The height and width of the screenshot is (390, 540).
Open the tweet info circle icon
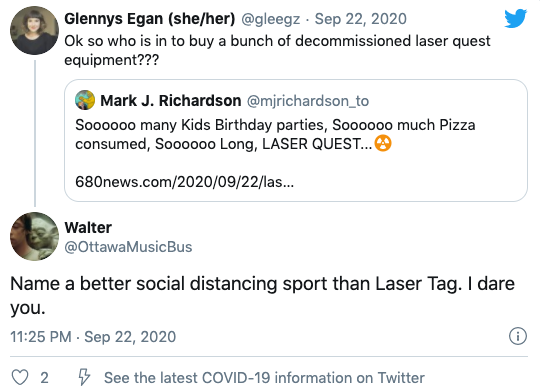518,336
